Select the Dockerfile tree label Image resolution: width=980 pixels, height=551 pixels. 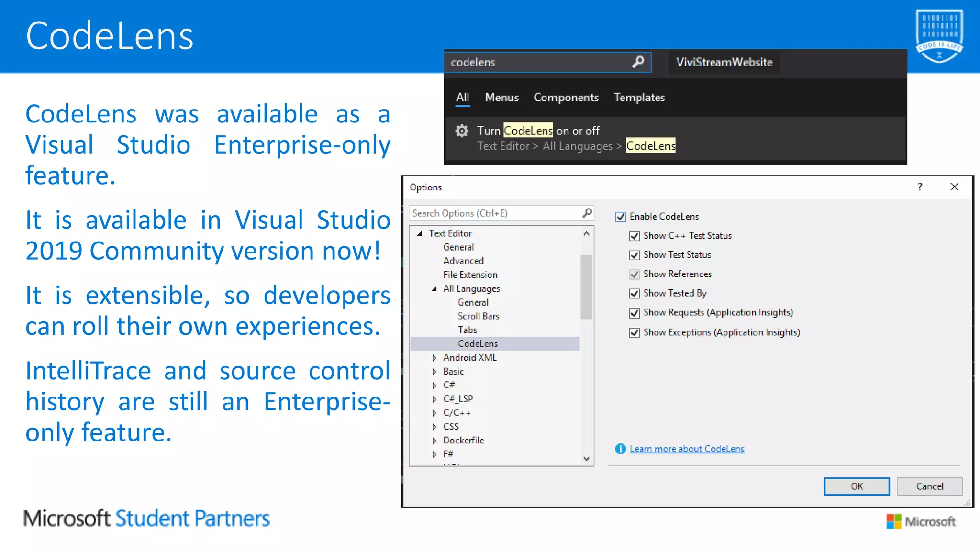coord(463,441)
